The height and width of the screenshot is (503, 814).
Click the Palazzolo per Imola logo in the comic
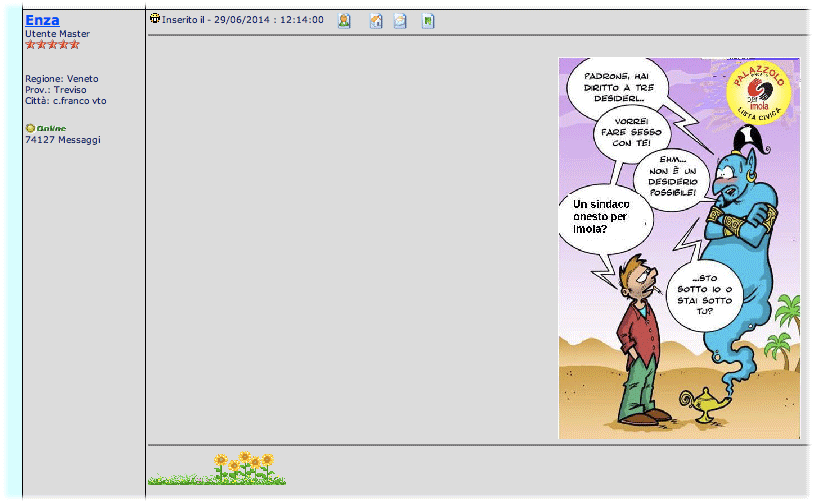tap(758, 92)
